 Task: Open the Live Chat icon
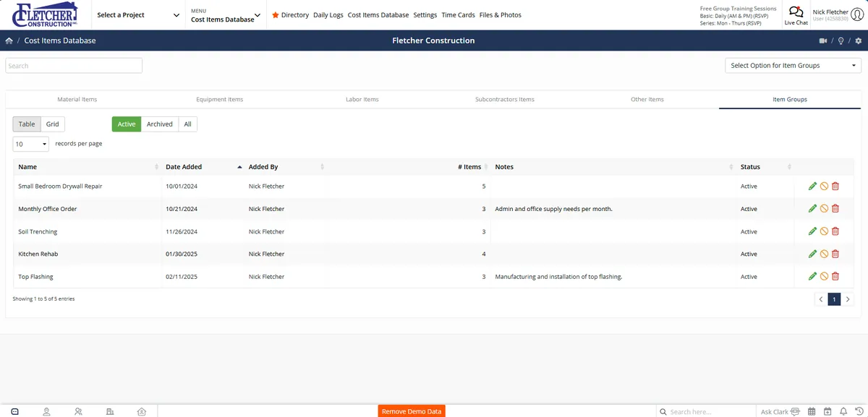(x=796, y=12)
